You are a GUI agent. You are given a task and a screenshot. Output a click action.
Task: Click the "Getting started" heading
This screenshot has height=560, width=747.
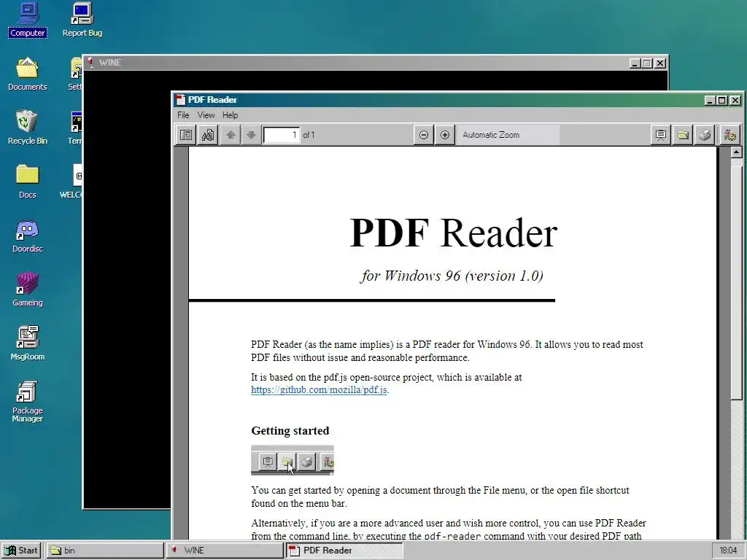point(290,431)
